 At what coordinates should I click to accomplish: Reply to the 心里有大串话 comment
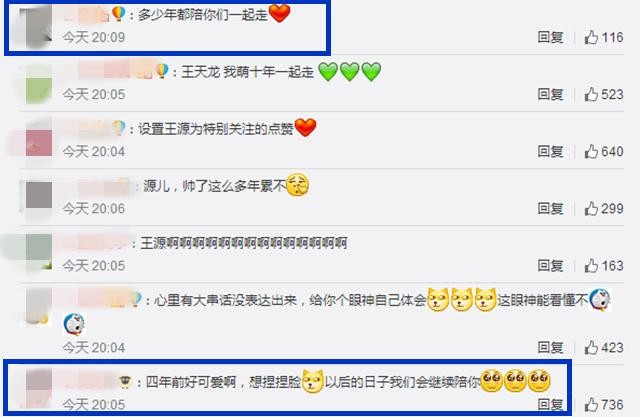pos(550,348)
